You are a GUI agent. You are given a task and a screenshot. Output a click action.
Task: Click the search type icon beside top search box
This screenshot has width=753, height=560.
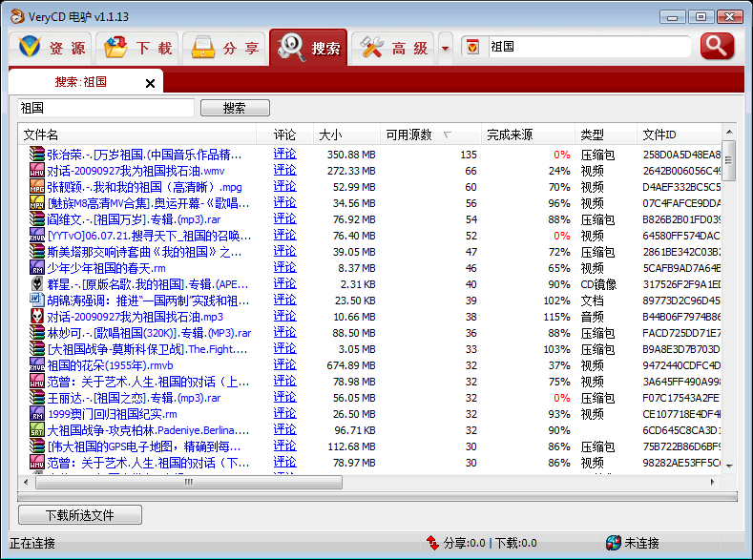[472, 47]
